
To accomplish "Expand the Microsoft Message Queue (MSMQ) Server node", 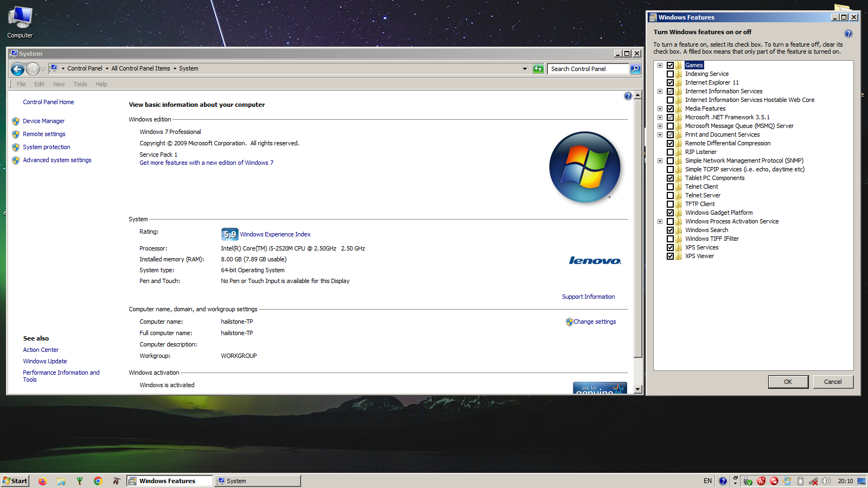I will (660, 126).
